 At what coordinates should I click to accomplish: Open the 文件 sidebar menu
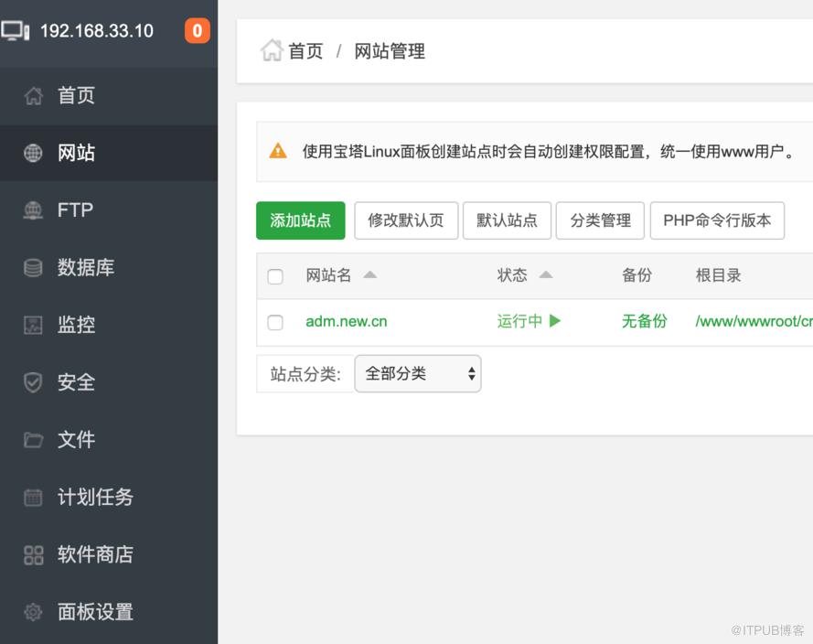point(109,440)
